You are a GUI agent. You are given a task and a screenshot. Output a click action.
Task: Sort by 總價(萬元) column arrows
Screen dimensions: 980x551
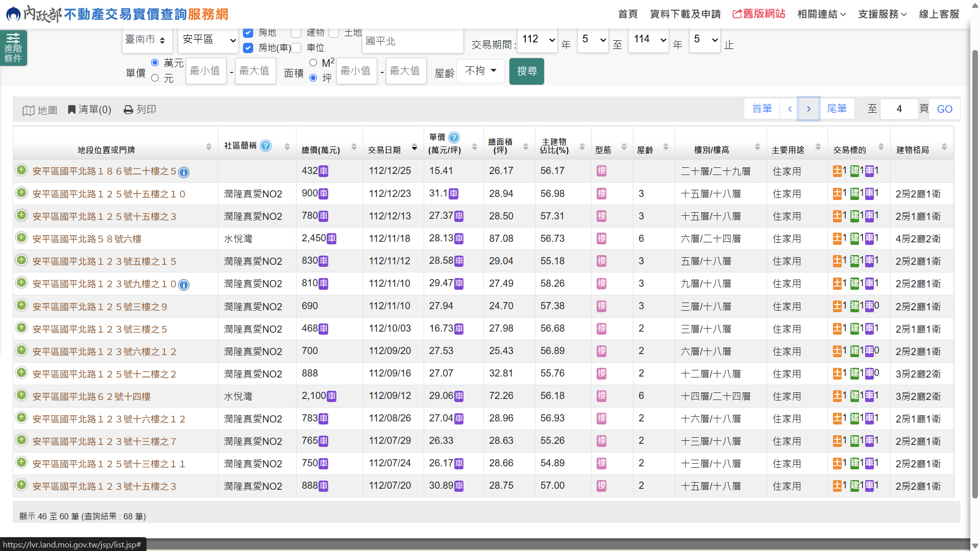(354, 147)
